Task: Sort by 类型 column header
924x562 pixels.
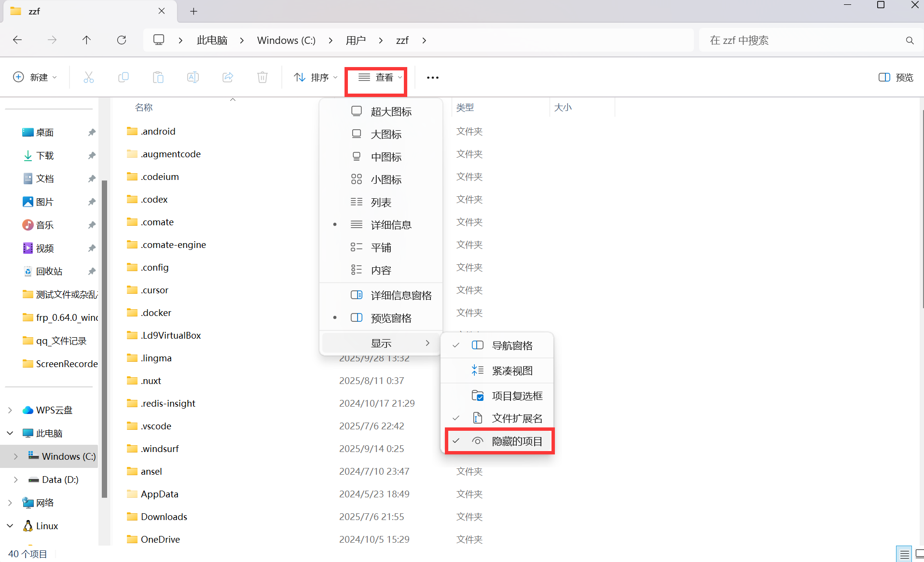Action: [x=465, y=107]
